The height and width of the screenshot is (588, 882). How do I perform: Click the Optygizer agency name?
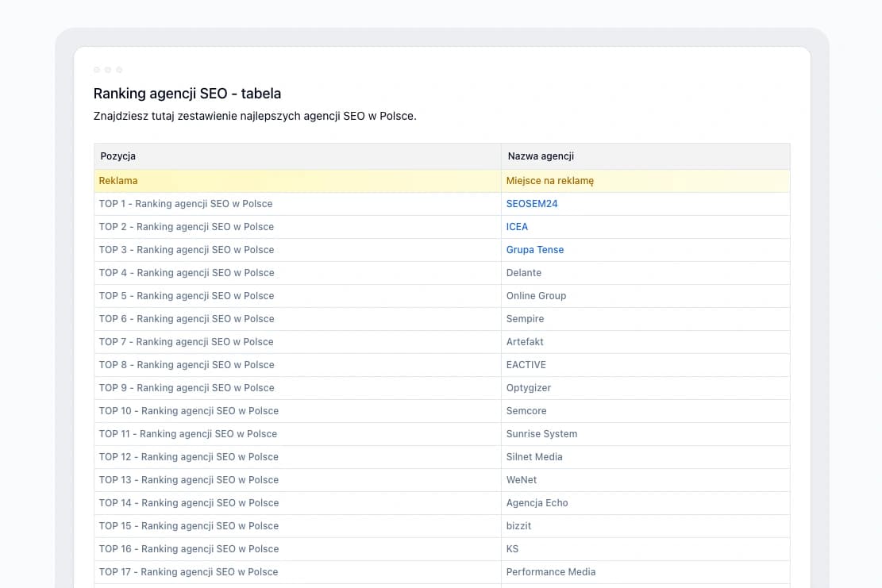click(x=529, y=388)
